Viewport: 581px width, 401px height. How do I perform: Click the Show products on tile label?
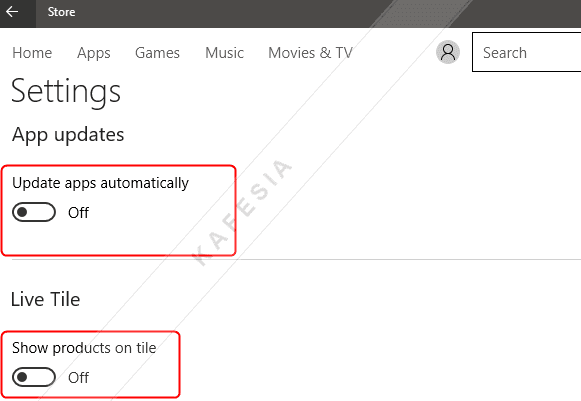pos(84,348)
